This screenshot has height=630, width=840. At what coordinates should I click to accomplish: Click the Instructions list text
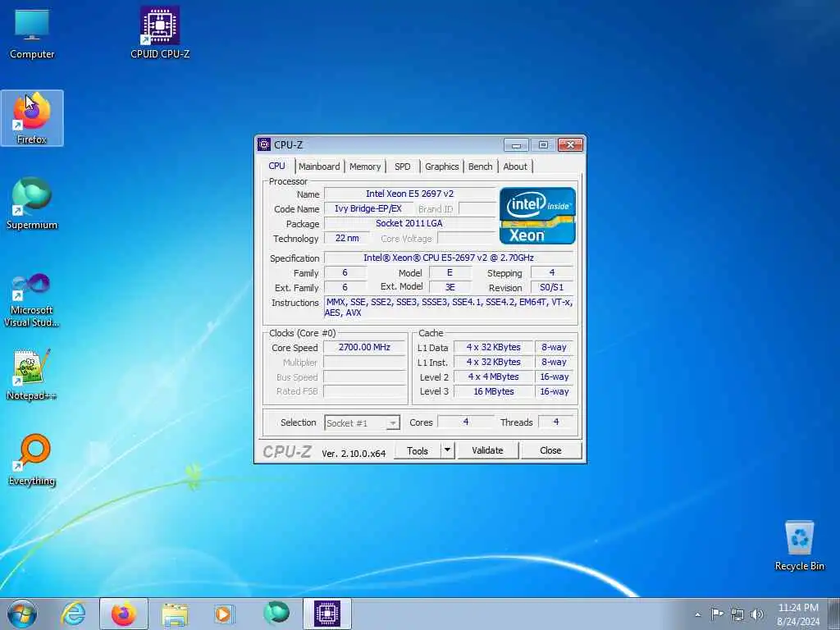pos(449,308)
